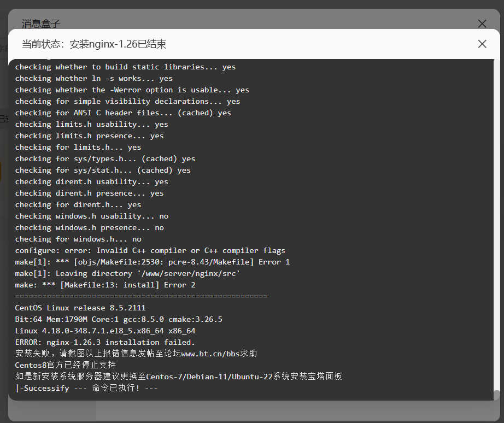The image size is (504, 423).
Task: Click the www.bt.cn/bbs forum address line
Action: tap(136, 354)
